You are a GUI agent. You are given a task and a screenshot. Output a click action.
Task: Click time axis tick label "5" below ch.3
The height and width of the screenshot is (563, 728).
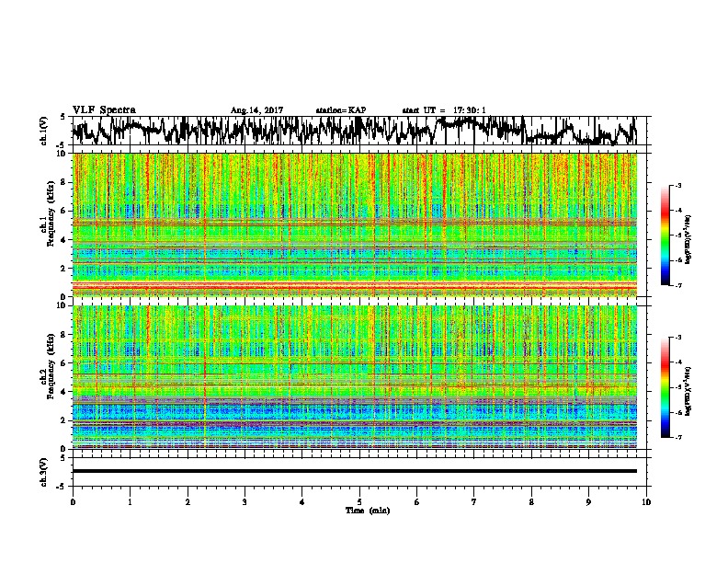coord(359,502)
